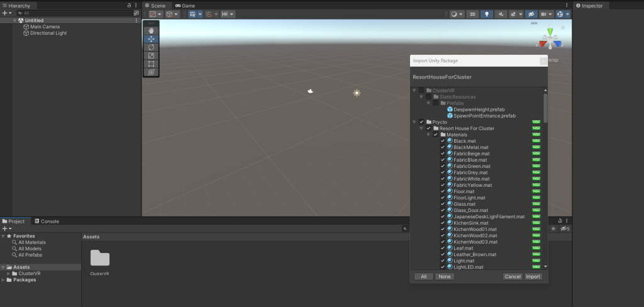Expand the ClusterVR folder in Project tree
Viewport: 644px width, 307px height.
coord(9,274)
